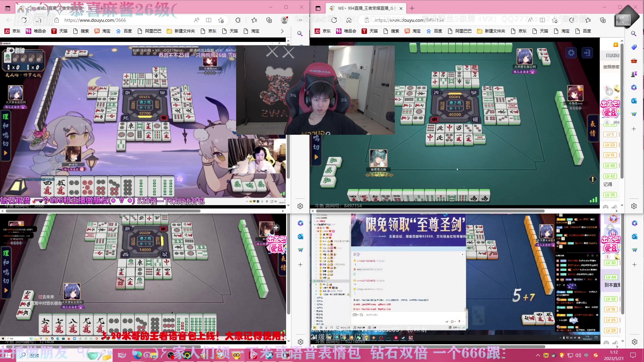Viewport: 644px width, 362px height.
Task: Open Outlook icon in top-right sidebar
Action: tap(634, 101)
